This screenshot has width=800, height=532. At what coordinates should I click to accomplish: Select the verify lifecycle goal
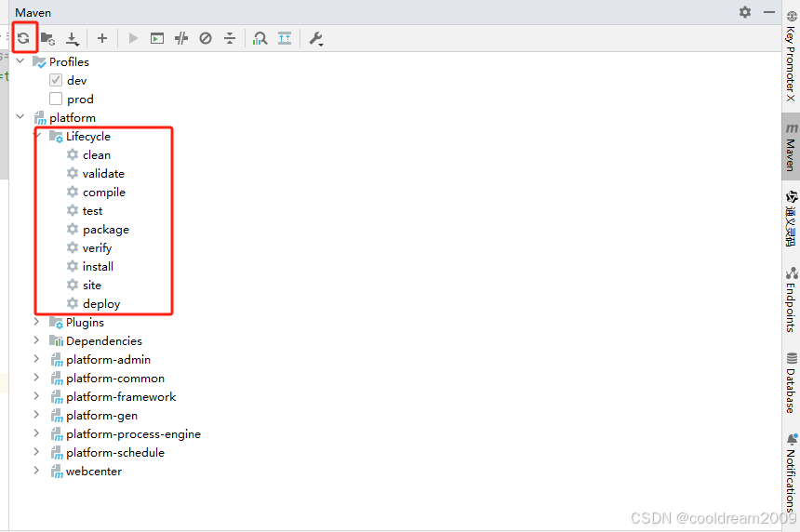pyautogui.click(x=97, y=248)
